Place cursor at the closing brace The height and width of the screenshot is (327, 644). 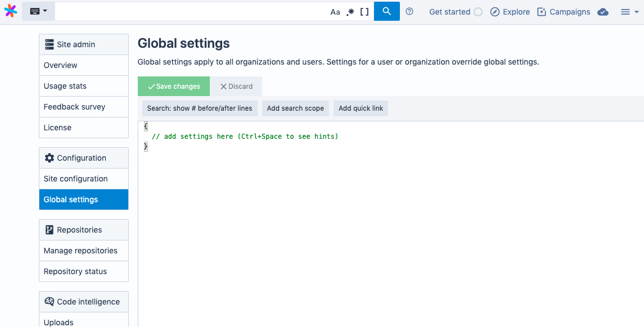pos(146,146)
